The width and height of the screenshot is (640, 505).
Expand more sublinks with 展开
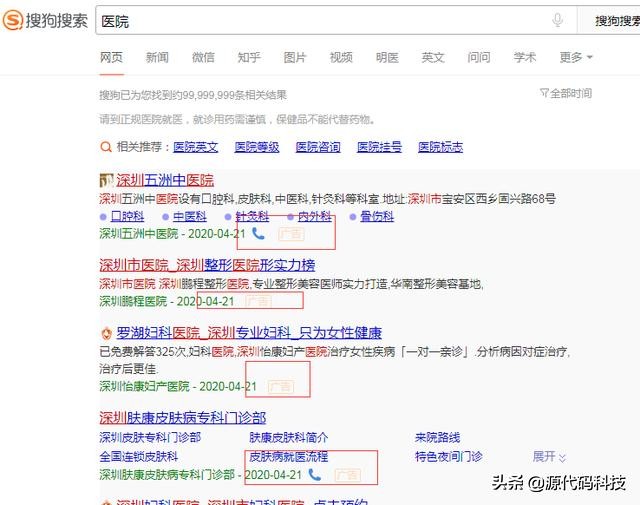coord(549,456)
